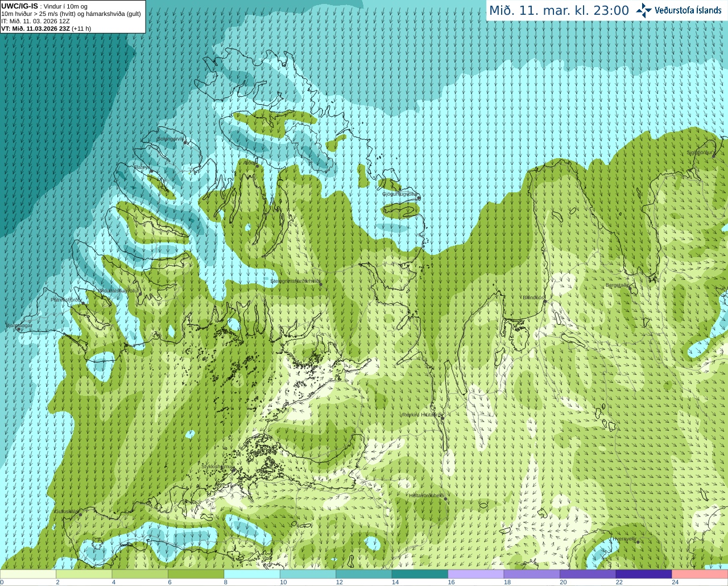Screen dimensions: 728x586
Task: Click the Æðey station marker
Action: click(x=257, y=166)
